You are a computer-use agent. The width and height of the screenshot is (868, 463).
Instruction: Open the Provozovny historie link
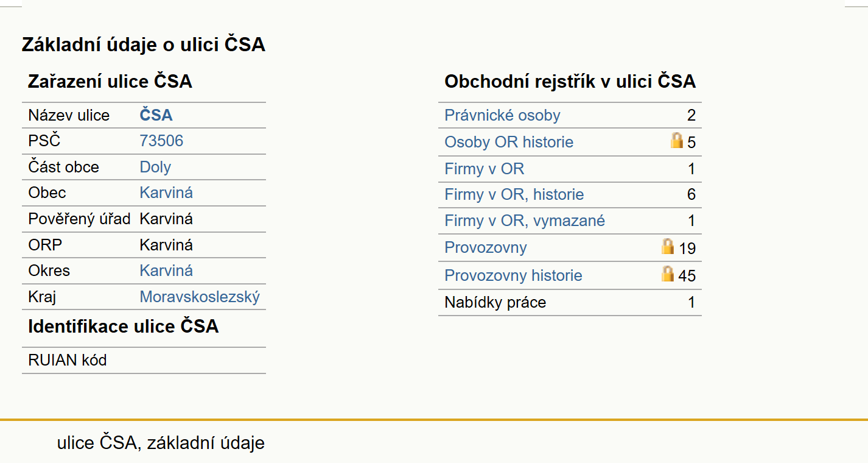[513, 275]
